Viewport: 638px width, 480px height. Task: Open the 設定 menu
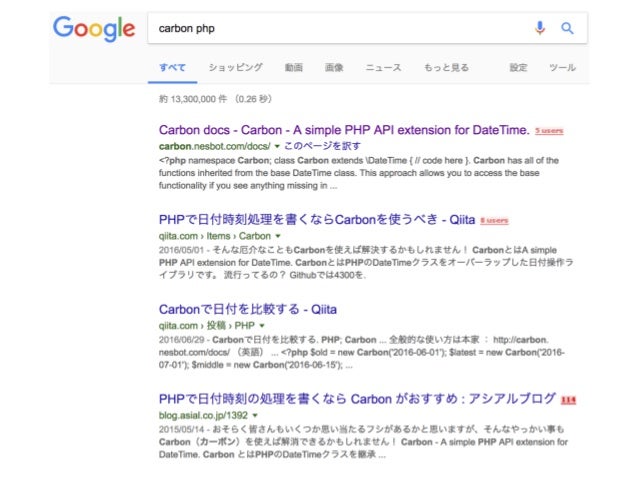pyautogui.click(x=518, y=68)
